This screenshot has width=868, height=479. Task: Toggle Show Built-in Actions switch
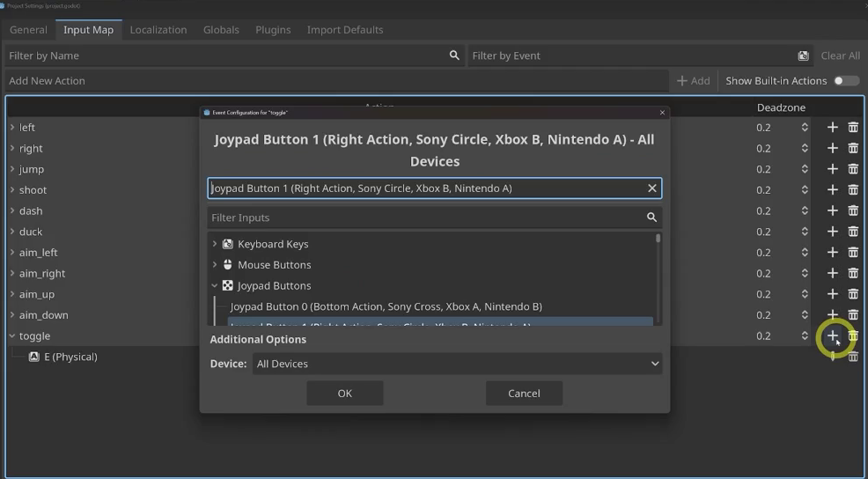tap(846, 81)
